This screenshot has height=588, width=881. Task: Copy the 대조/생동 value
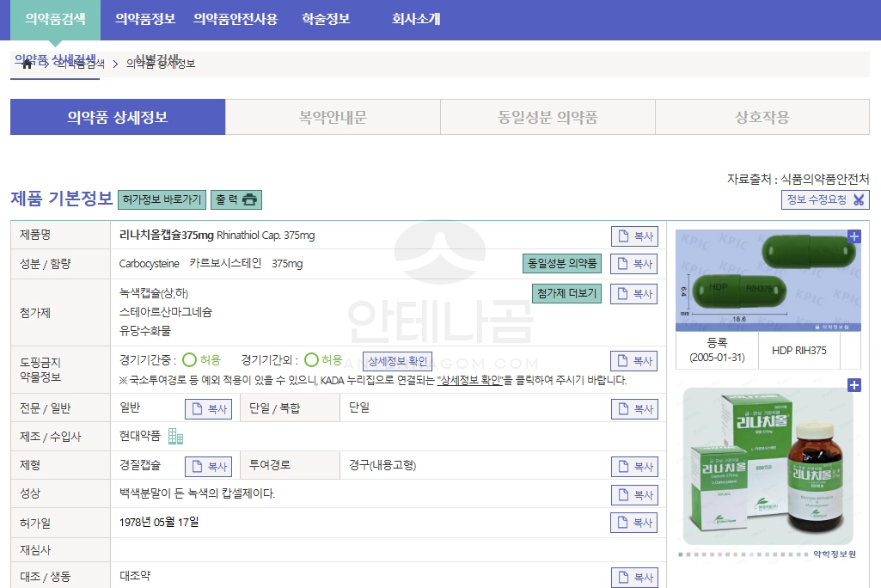pos(634,578)
